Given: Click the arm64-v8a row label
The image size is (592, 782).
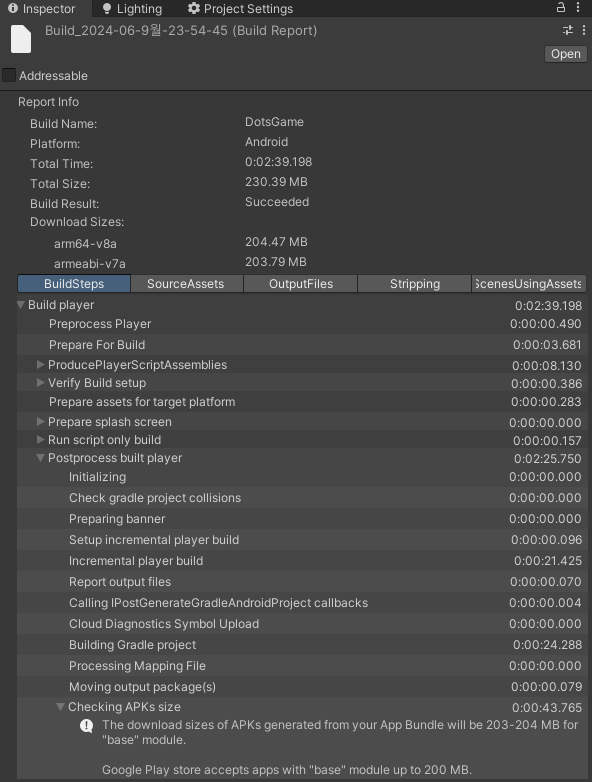Looking at the screenshot, I should coord(85,244).
